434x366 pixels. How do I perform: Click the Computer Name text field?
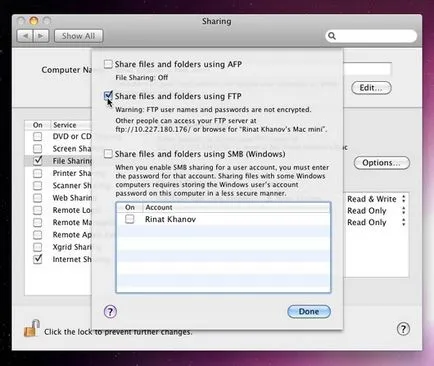[x=367, y=69]
